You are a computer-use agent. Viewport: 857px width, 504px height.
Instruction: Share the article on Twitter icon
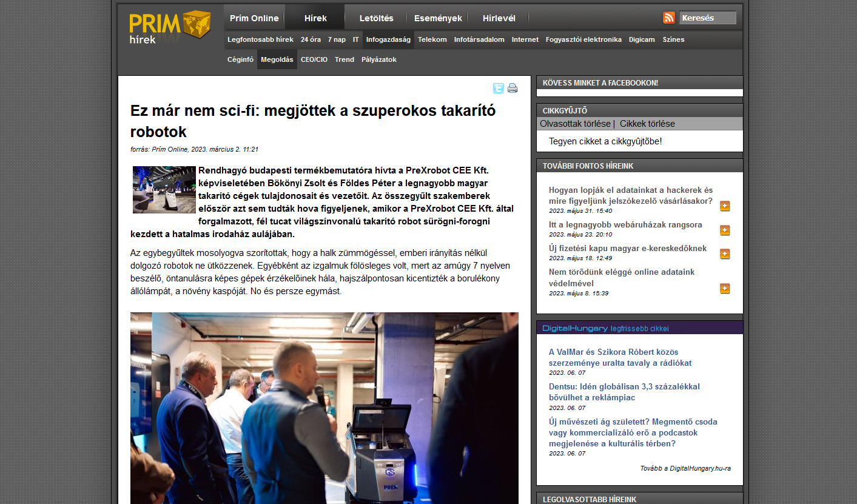(498, 89)
